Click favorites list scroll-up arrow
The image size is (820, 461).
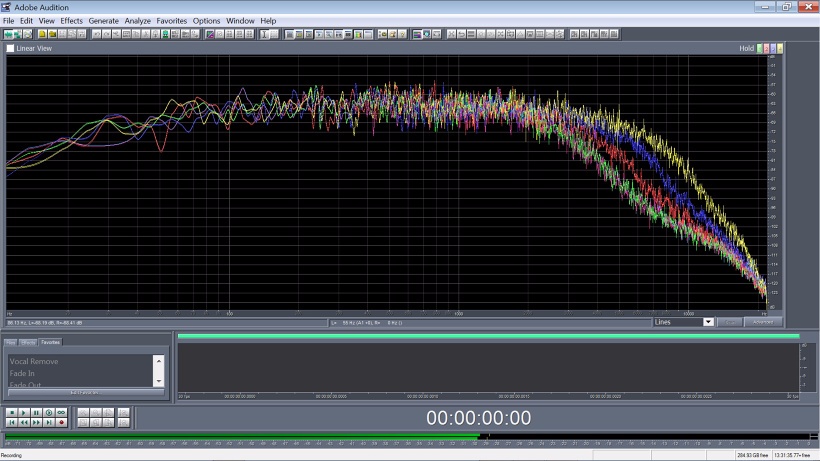pos(159,361)
